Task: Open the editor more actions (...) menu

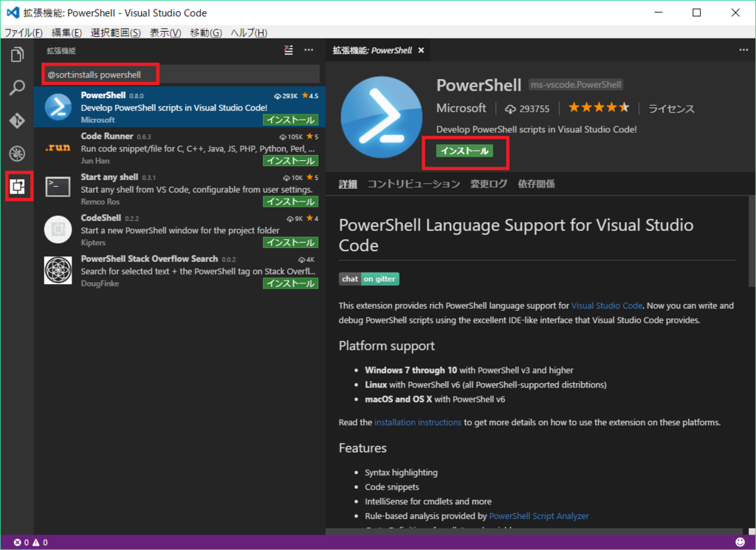Action: coord(743,49)
